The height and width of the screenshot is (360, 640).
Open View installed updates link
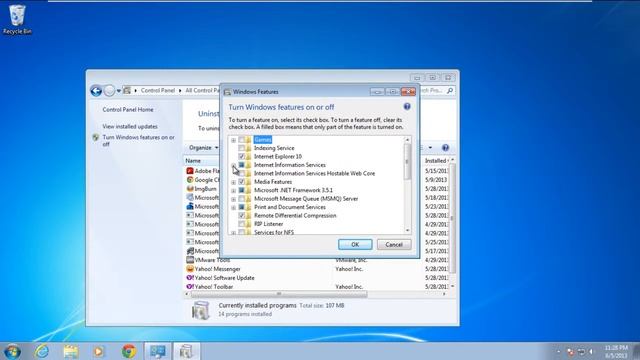[130, 127]
